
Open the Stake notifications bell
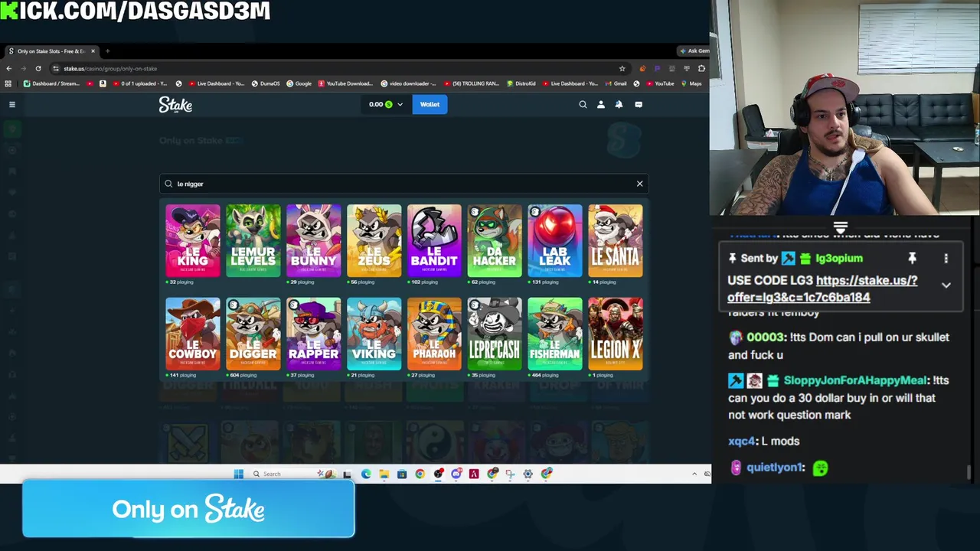619,104
